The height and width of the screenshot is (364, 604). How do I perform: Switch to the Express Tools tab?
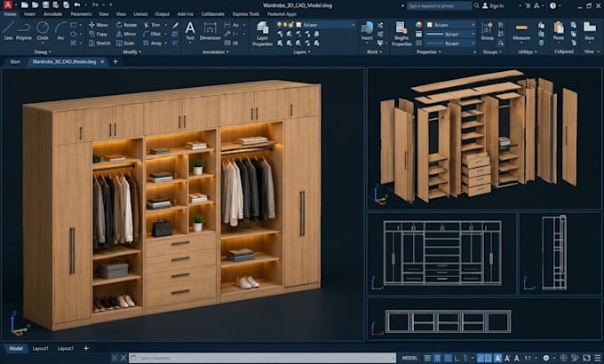[246, 14]
